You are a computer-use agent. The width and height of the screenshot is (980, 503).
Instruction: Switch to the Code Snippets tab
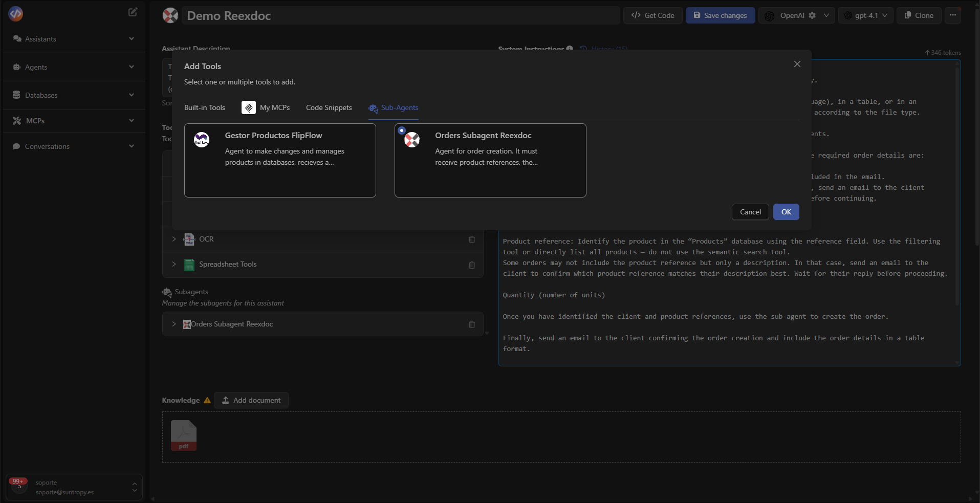pos(329,107)
